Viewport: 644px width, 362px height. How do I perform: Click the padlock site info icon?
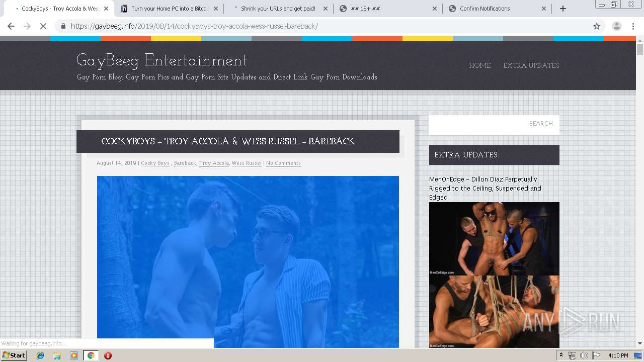(x=63, y=26)
